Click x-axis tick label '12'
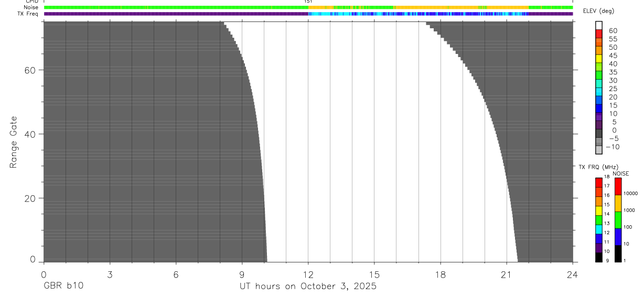Viewport: 644px width, 297px height. point(308,275)
